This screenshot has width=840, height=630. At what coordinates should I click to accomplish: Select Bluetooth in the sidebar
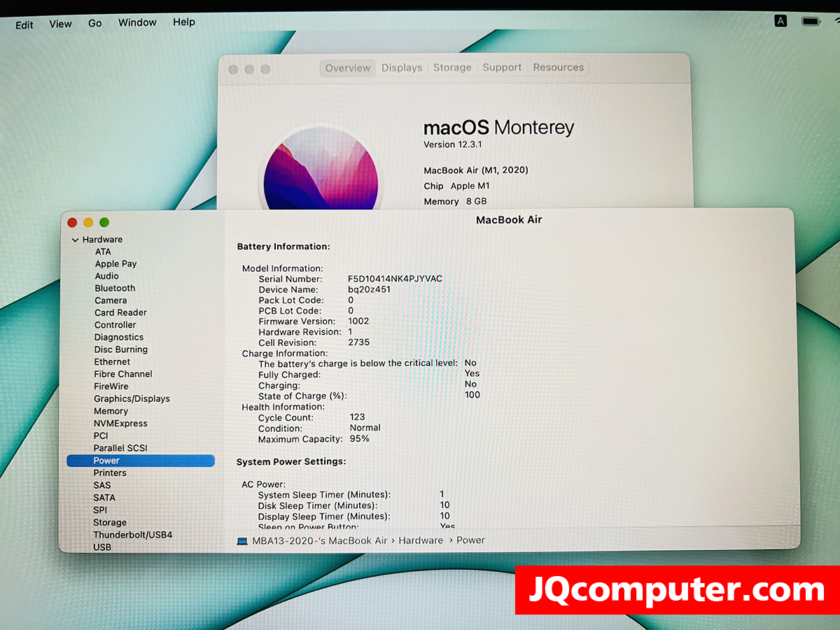click(x=115, y=288)
